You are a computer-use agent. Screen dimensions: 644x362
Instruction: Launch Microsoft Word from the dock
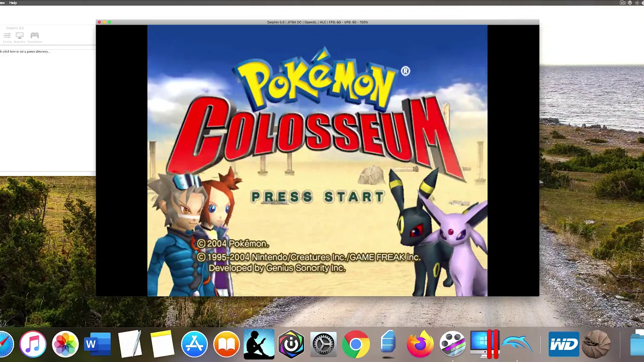98,344
